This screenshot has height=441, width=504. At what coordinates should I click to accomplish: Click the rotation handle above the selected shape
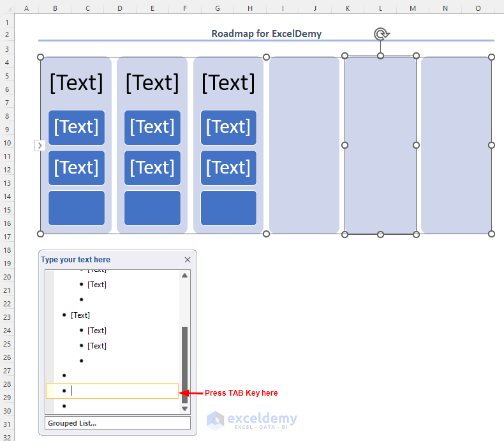(382, 34)
